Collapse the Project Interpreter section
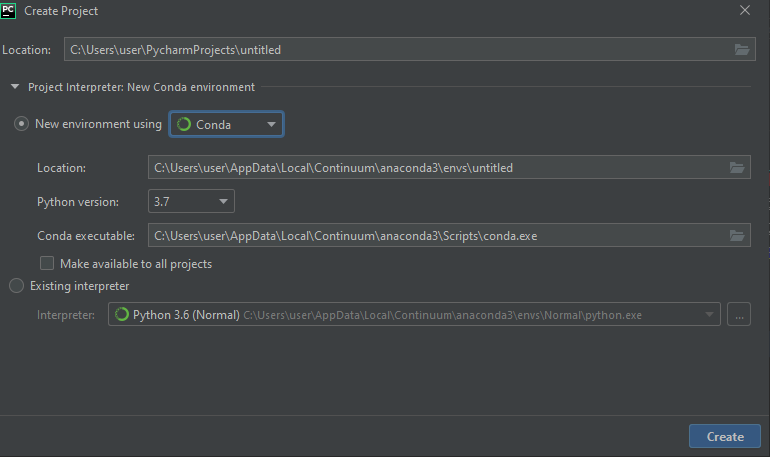Image resolution: width=770 pixels, height=457 pixels. click(x=15, y=87)
